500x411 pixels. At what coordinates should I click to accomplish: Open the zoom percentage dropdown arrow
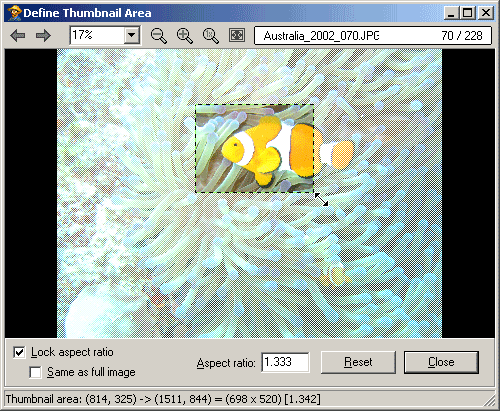(x=132, y=35)
